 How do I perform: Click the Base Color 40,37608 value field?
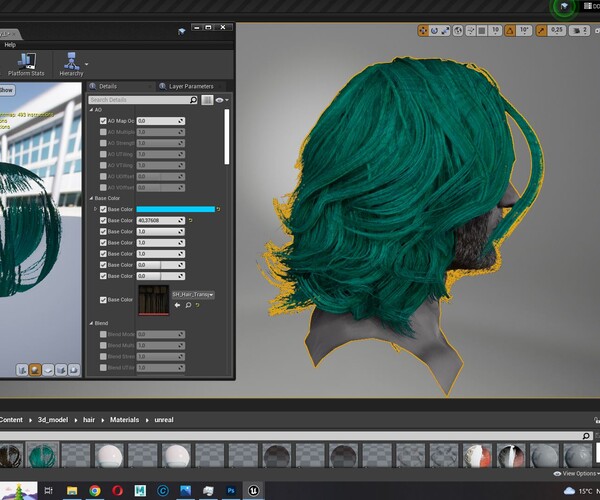pos(161,220)
